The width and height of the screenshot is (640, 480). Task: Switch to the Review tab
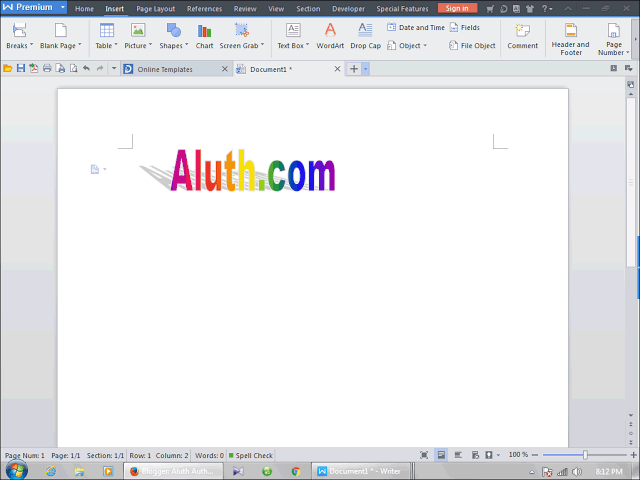pyautogui.click(x=245, y=9)
